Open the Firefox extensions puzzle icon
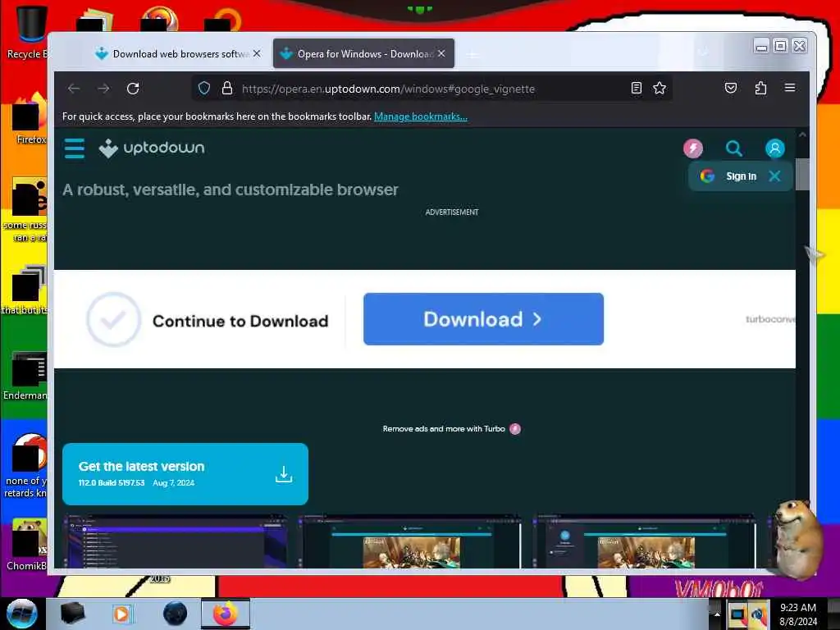The image size is (840, 630). [x=760, y=88]
